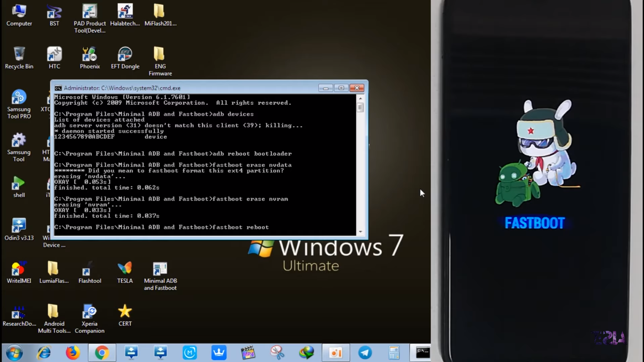Open the ENG Firmware folder

160,62
